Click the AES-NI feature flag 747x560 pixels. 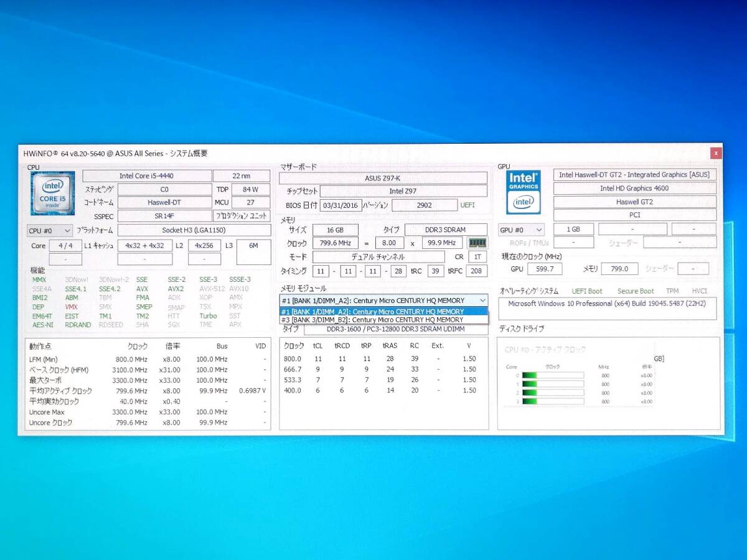click(42, 325)
